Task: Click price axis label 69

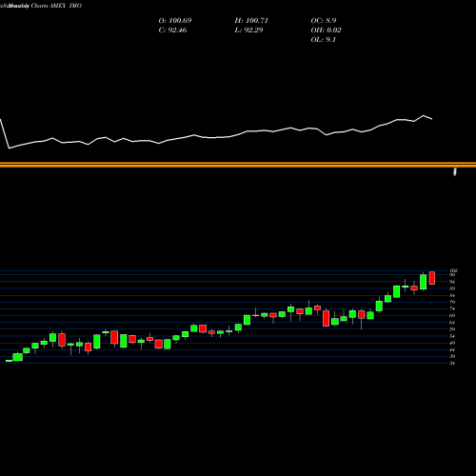Action: click(x=452, y=315)
